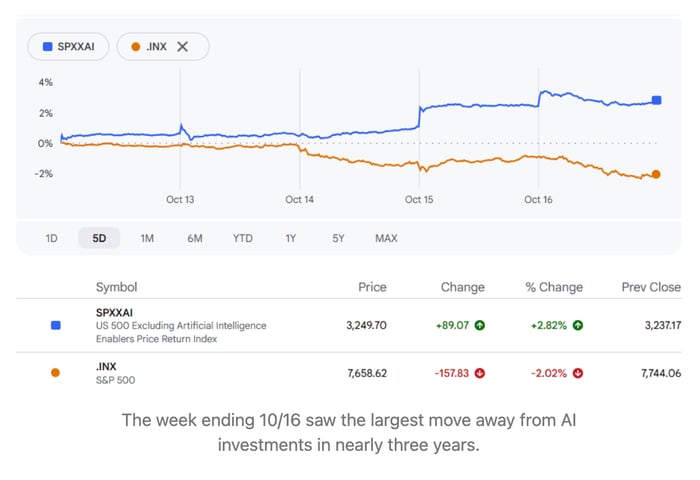Click the 4% y-axis label
The width and height of the screenshot is (700, 480).
point(46,82)
